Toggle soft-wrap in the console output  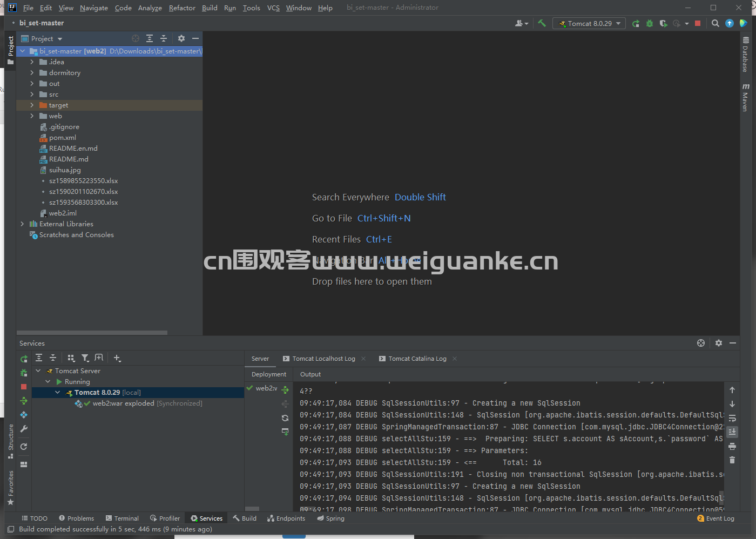click(x=732, y=418)
